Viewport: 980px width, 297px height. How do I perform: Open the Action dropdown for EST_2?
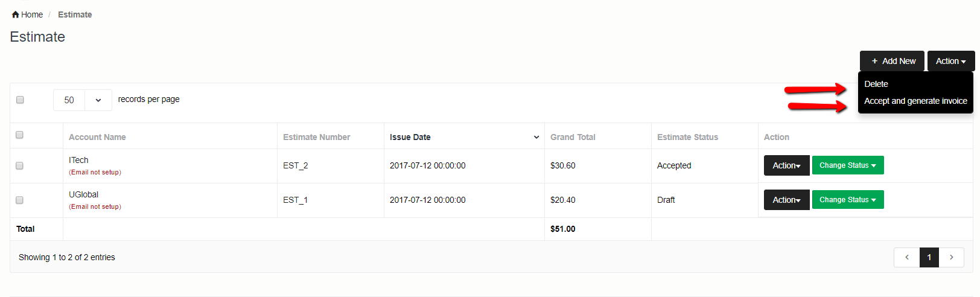pos(786,165)
